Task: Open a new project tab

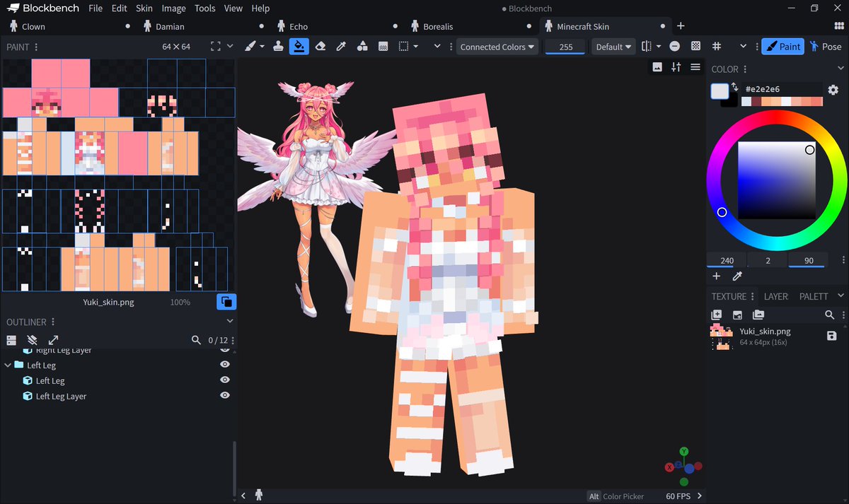Action: coord(681,26)
